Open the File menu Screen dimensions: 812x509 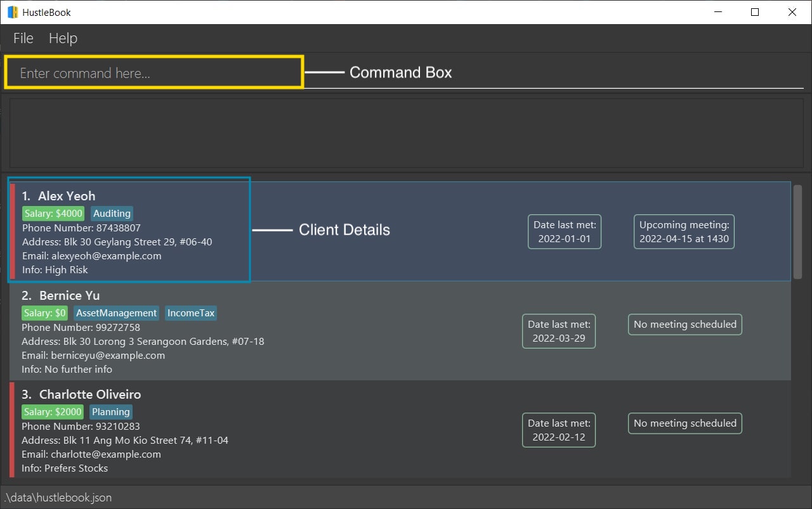click(23, 38)
